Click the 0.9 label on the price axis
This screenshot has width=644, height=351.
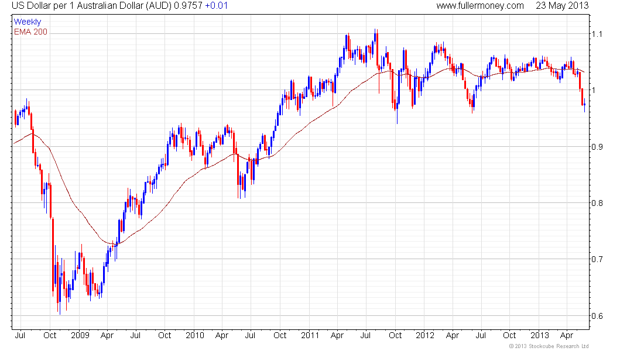coord(597,147)
